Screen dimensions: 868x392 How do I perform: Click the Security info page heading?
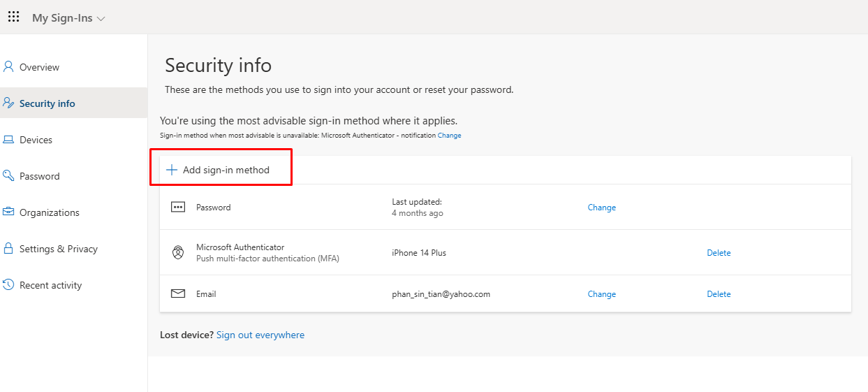[x=218, y=66]
